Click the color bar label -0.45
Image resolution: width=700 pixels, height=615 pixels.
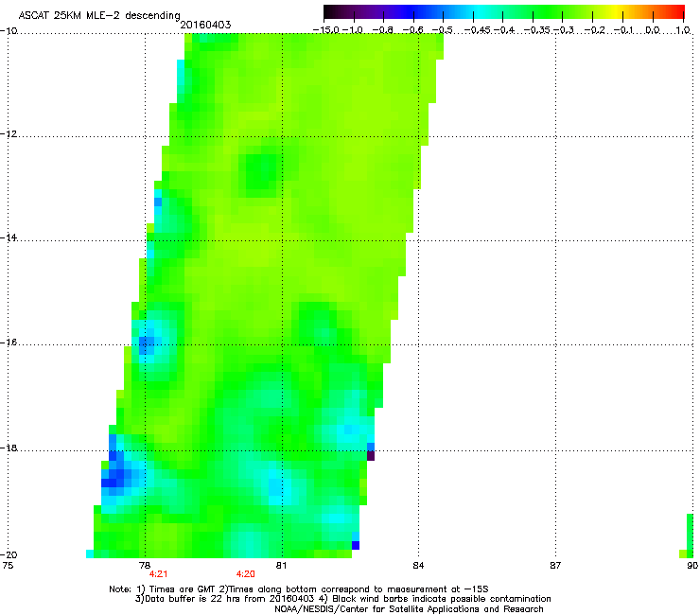pos(477,30)
